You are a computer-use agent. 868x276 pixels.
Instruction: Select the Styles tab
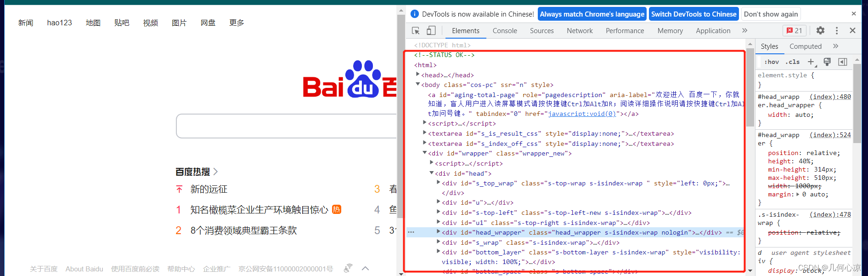(769, 46)
